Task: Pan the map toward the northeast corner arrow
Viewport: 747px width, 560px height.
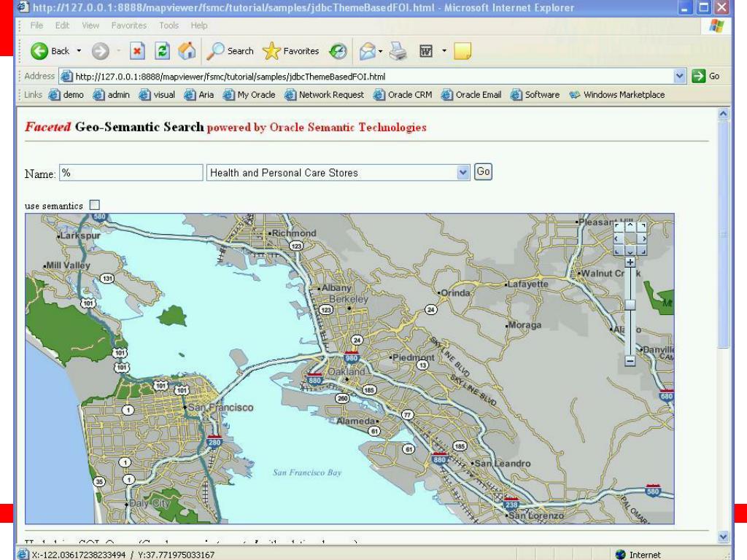Action: [x=642, y=227]
